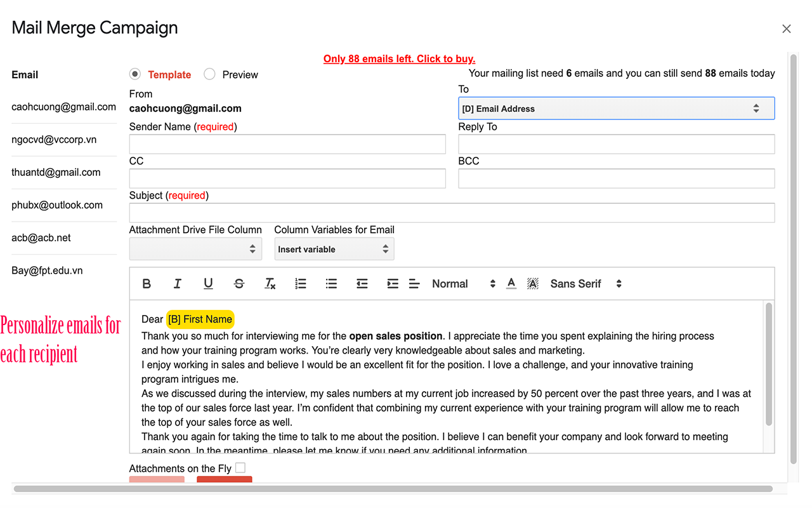Open the Normal heading size dropdown
812x508 pixels.
[x=463, y=284]
